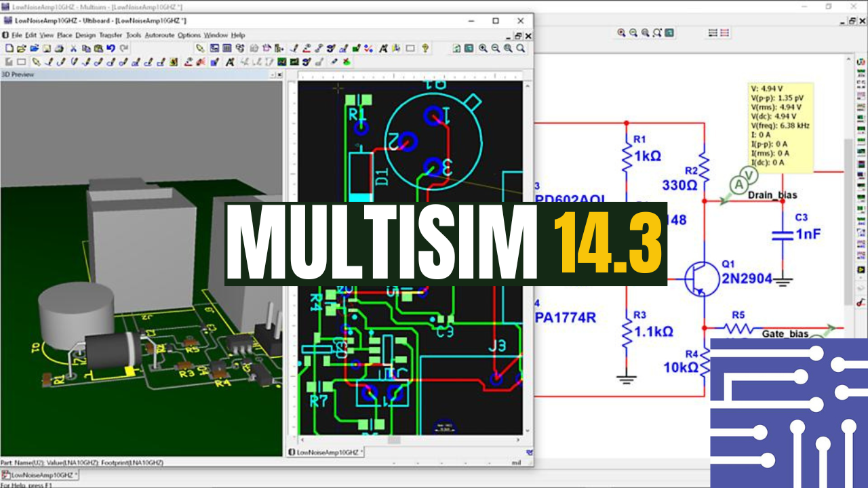Image resolution: width=868 pixels, height=488 pixels.
Task: Open the Window menu in Ultiboard
Action: pos(216,35)
